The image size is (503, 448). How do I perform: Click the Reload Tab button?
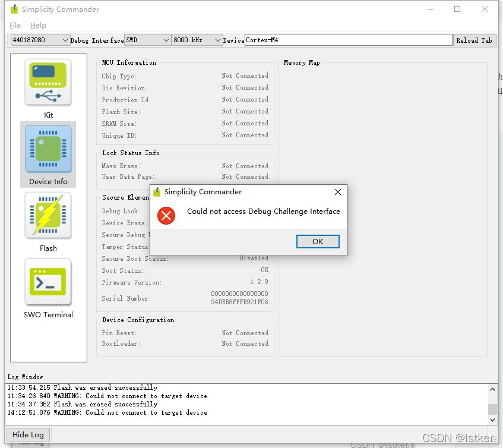(474, 40)
